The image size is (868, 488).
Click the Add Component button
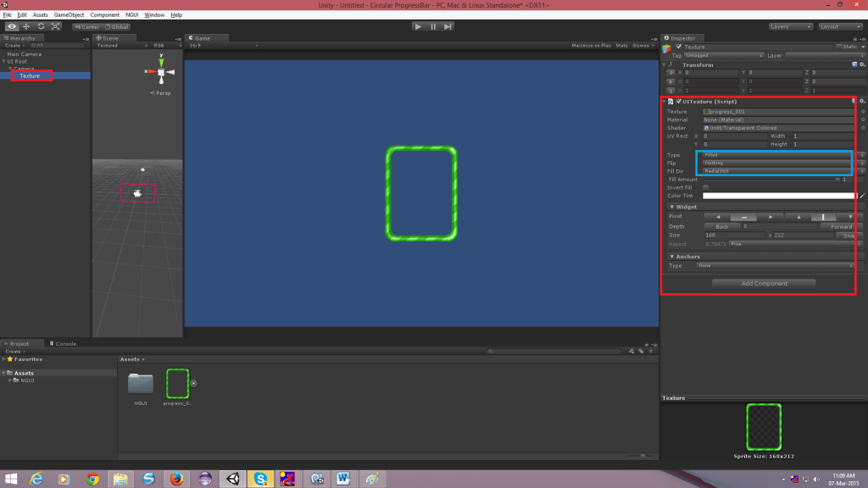(764, 283)
